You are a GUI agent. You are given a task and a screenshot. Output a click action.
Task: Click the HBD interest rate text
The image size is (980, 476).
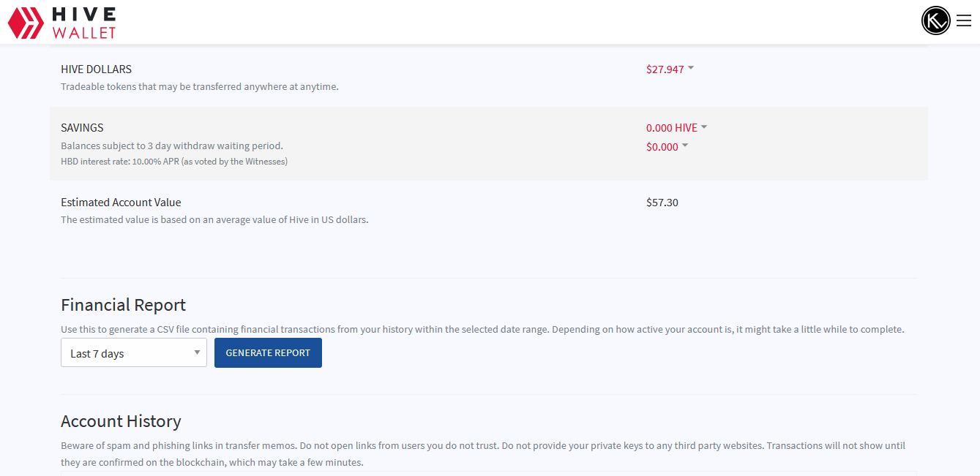tap(173, 162)
